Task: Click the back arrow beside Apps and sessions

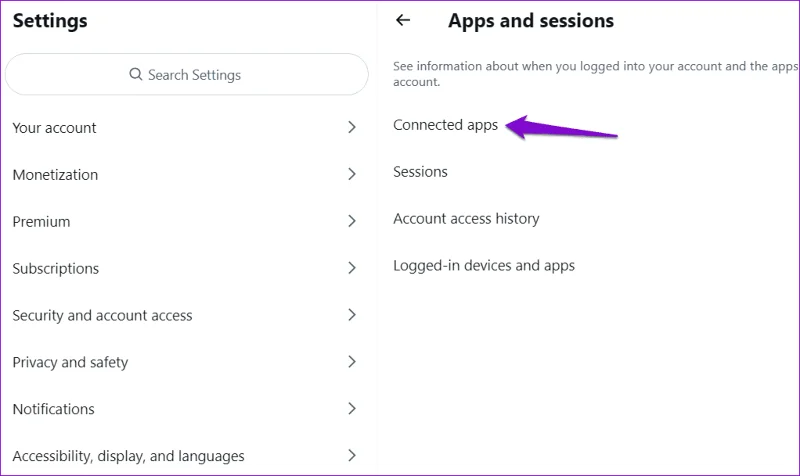Action: point(403,20)
